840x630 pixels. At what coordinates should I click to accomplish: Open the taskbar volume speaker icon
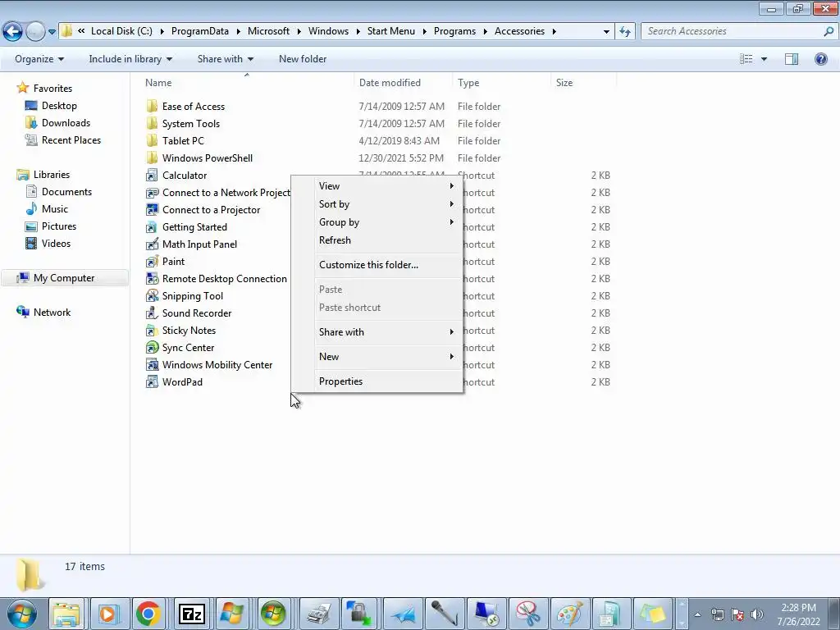(757, 614)
